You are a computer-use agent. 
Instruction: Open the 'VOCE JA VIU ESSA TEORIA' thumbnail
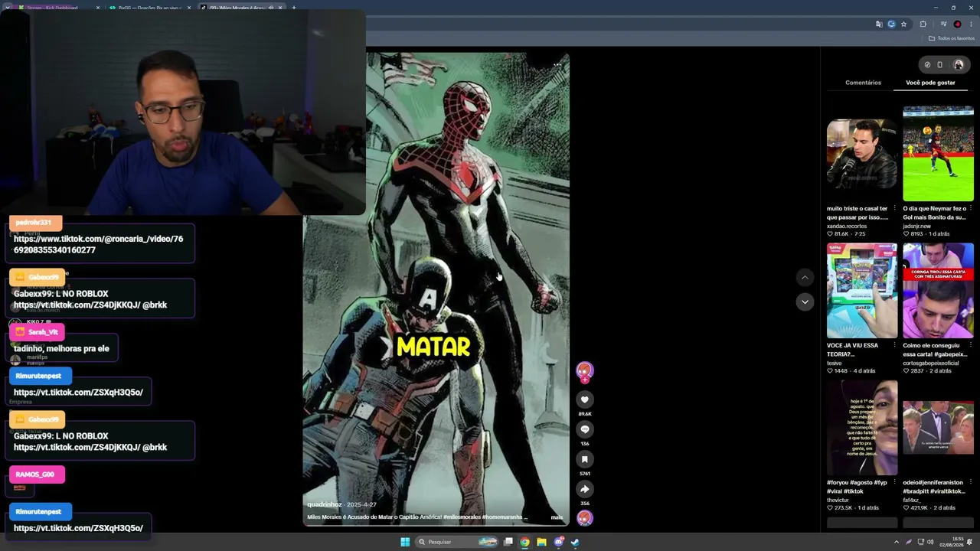[x=861, y=291]
